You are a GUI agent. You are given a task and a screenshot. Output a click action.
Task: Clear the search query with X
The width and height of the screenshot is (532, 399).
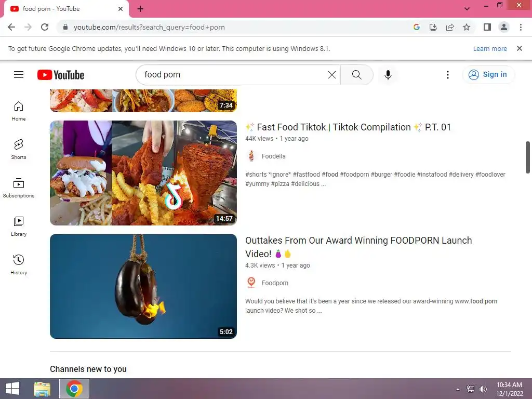click(332, 75)
